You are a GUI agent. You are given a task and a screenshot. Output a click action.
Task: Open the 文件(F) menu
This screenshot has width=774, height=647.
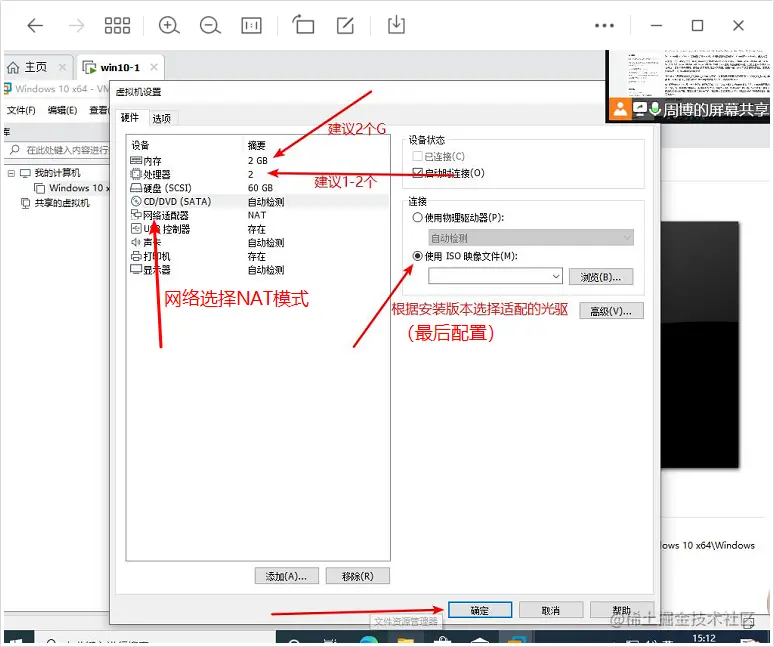(21, 110)
